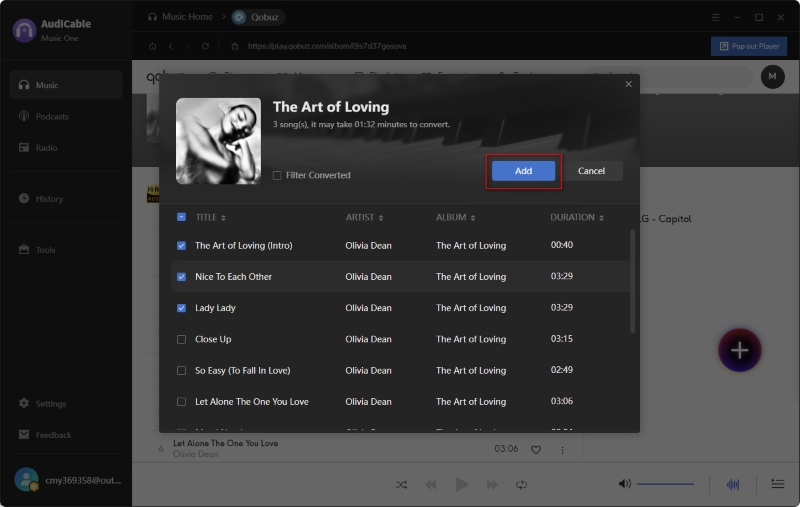Open the Tools page
The image size is (800, 507).
(66, 249)
